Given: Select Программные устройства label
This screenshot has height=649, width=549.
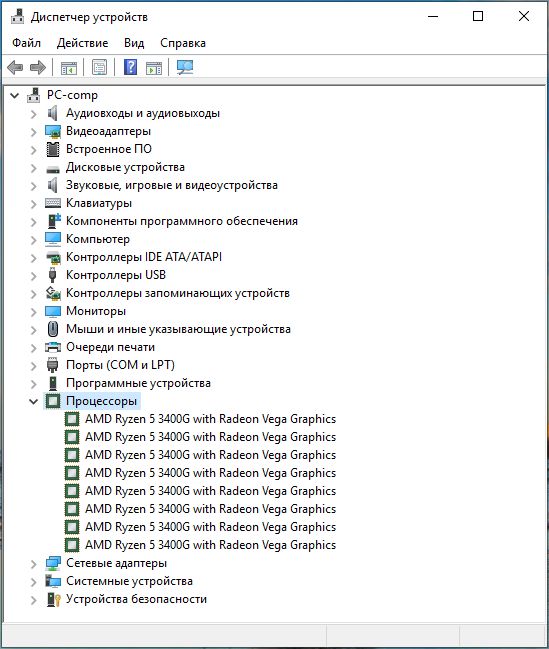Looking at the screenshot, I should [138, 383].
